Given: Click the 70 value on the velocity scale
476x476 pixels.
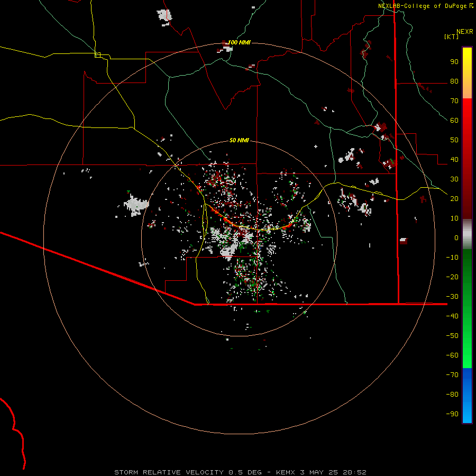Looking at the screenshot, I should coord(454,101).
